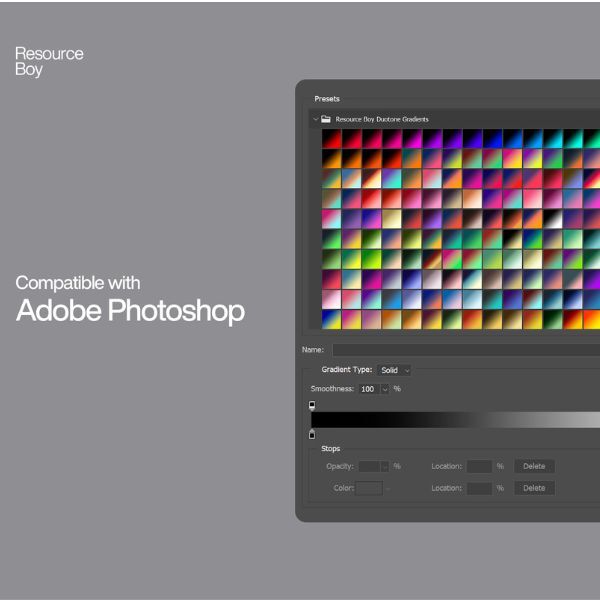600x600 pixels.
Task: Click the Location field in the Opacity row
Action: pyautogui.click(x=479, y=466)
